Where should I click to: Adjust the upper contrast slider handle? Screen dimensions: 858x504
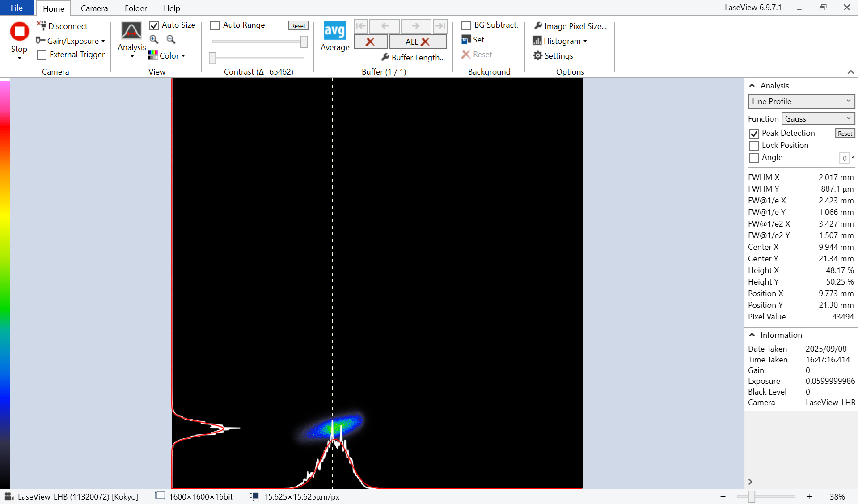[x=304, y=42]
